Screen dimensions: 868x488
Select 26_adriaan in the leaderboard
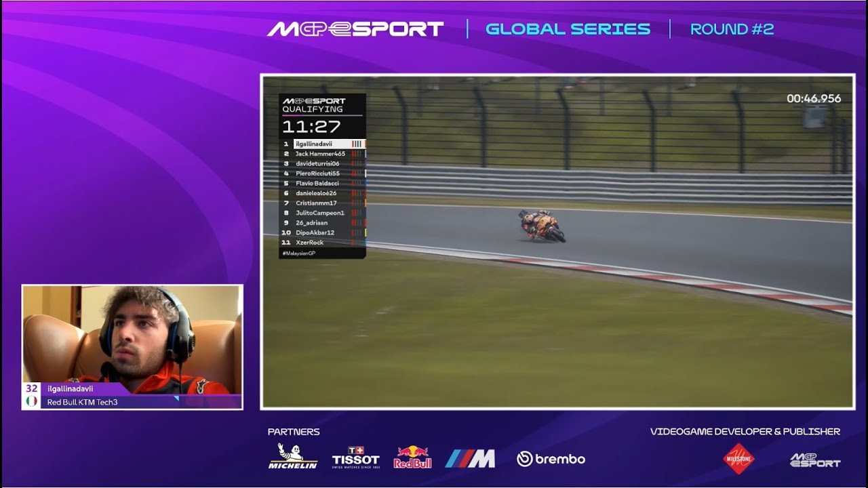click(323, 222)
